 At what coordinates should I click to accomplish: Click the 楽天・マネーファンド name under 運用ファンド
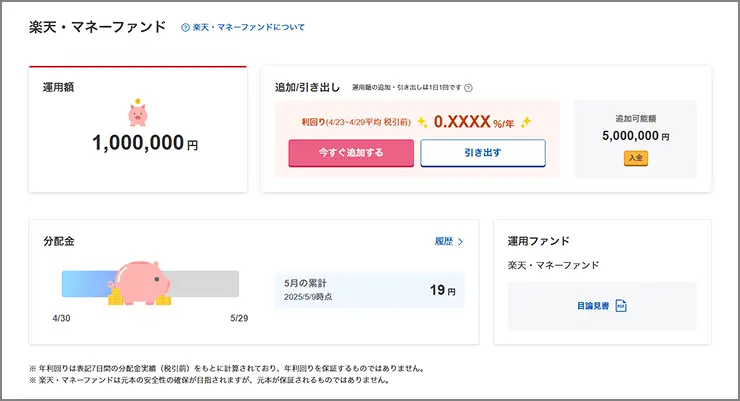coord(554,265)
